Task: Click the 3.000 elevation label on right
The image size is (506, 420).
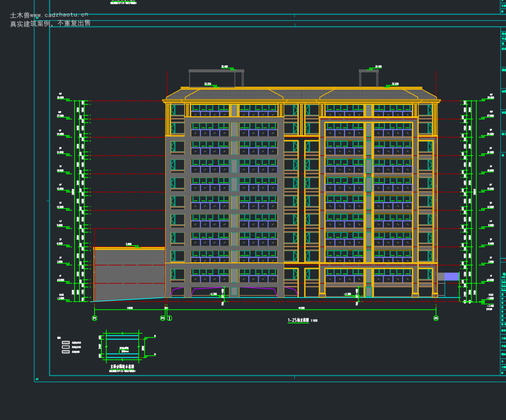Action: 491,262
